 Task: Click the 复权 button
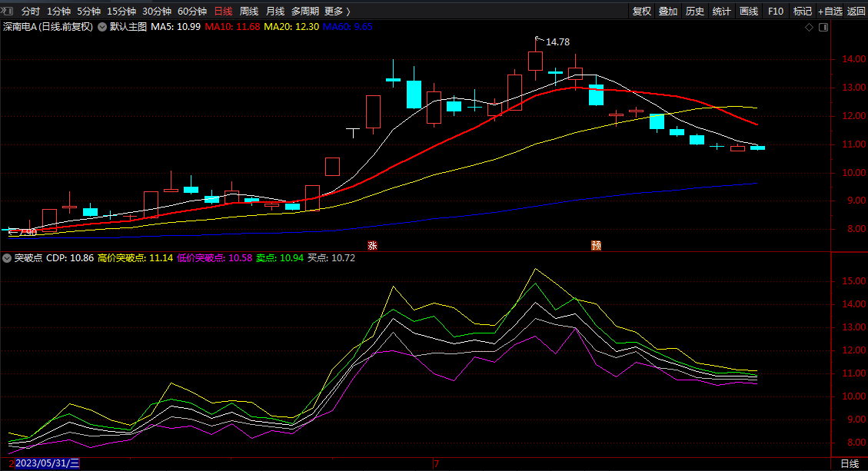click(x=642, y=11)
